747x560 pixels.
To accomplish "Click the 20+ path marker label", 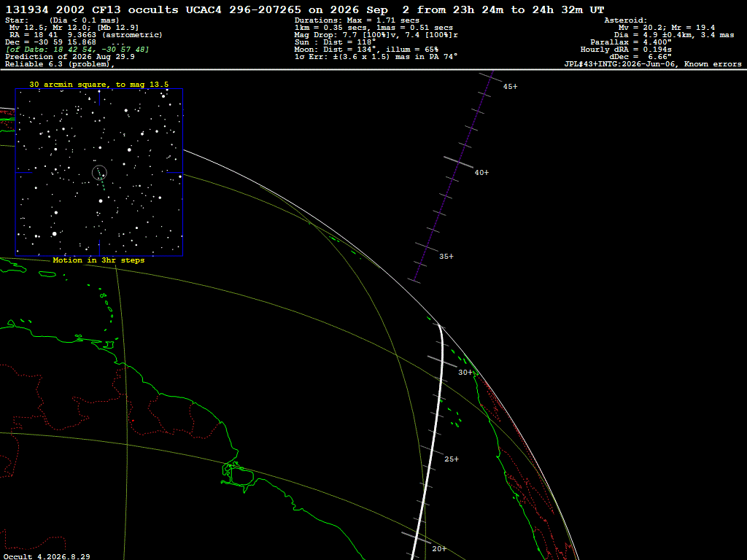I will tap(439, 549).
